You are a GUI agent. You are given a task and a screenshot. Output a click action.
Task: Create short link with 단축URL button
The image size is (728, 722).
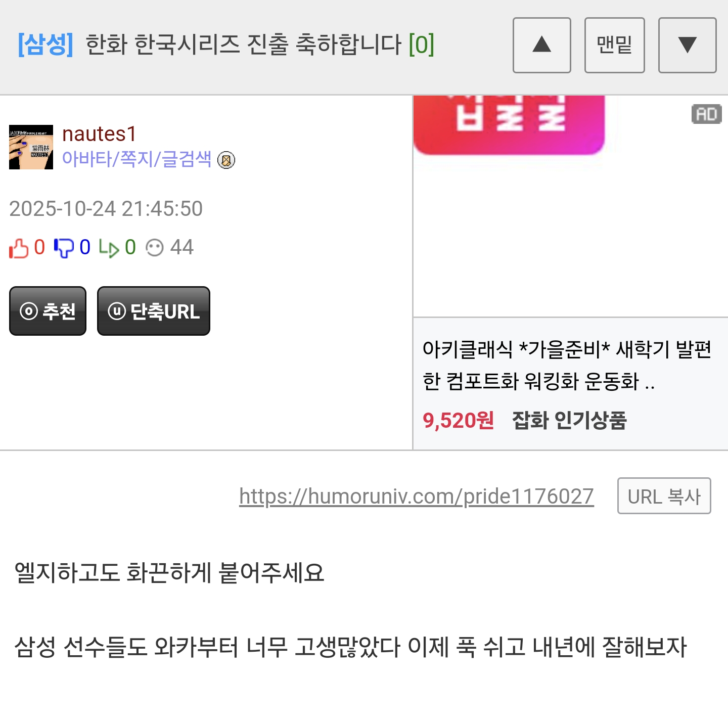pyautogui.click(x=154, y=311)
